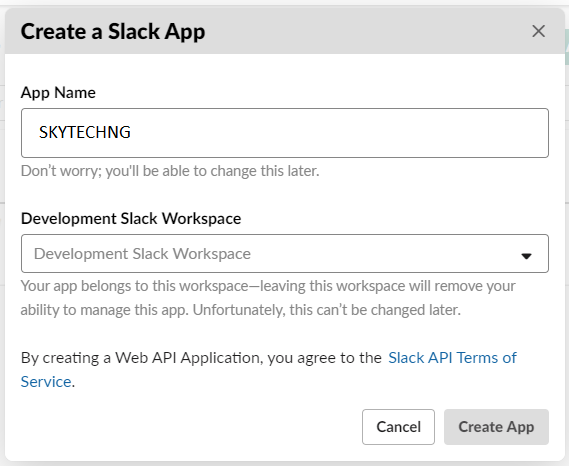Click the Create App button
Screen dimensions: 569x466
496,427
